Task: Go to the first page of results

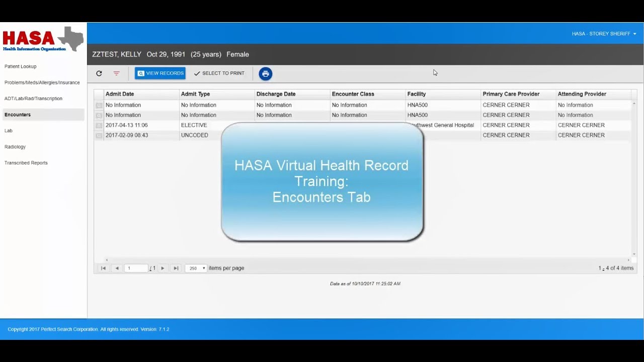Action: 103,268
